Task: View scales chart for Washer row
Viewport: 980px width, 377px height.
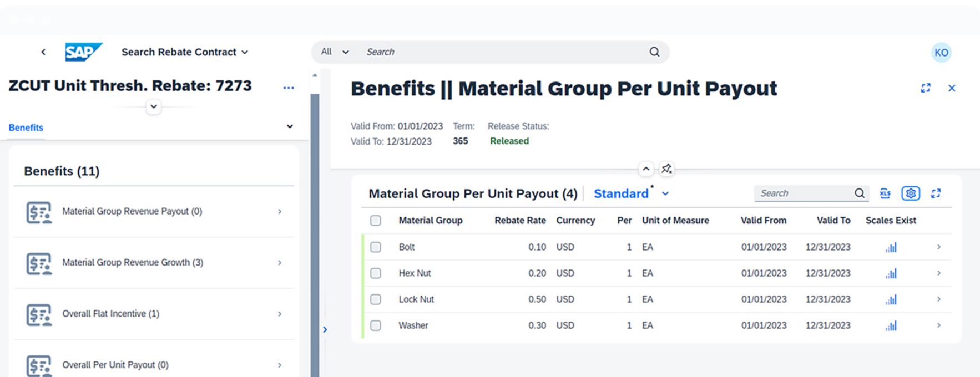Action: [x=891, y=326]
